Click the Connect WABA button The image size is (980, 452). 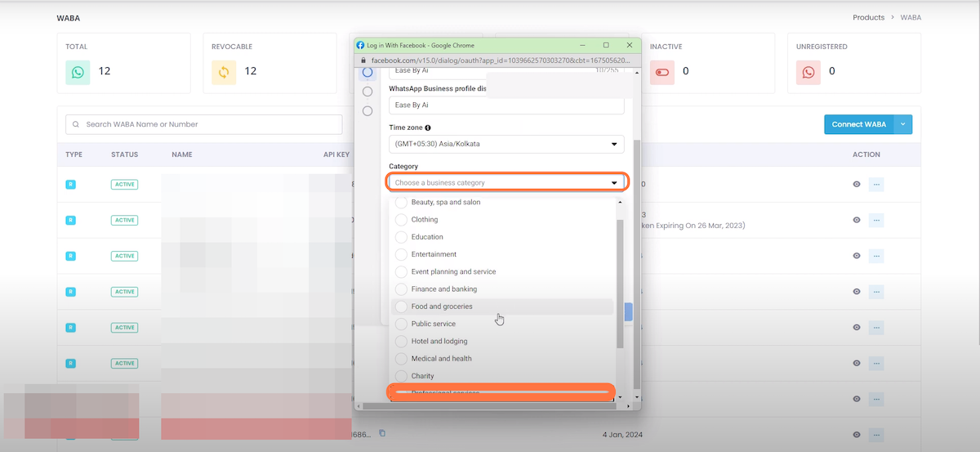click(x=859, y=124)
